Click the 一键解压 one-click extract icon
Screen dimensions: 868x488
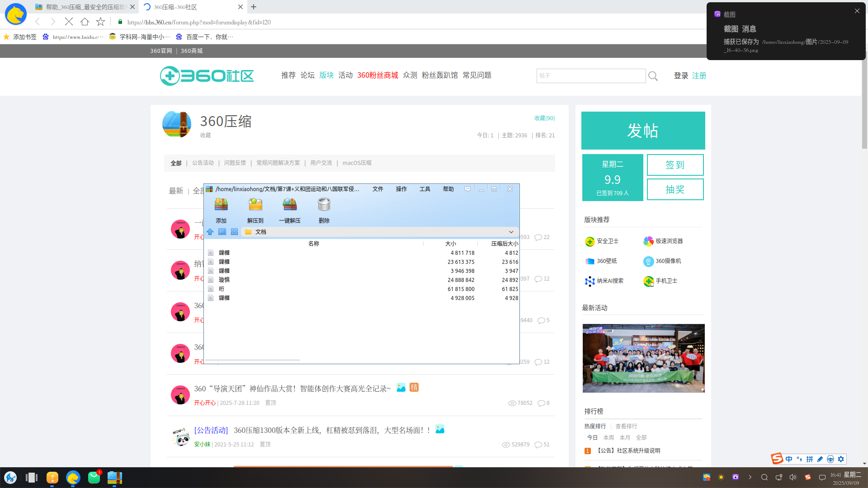tap(290, 205)
